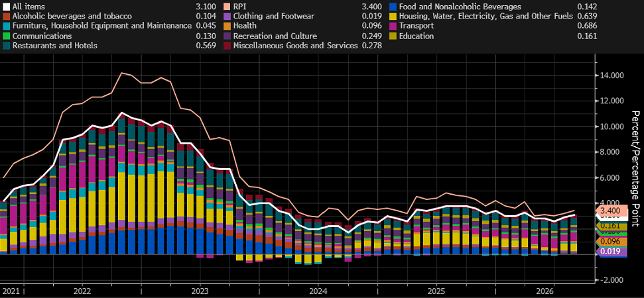644x298 pixels.
Task: Select Restaurants and Hotels legend label
Action: tap(55, 46)
